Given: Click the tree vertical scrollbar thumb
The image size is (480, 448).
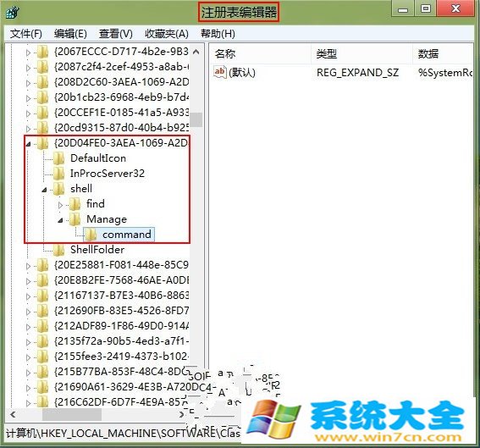Looking at the screenshot, I should [x=196, y=119].
